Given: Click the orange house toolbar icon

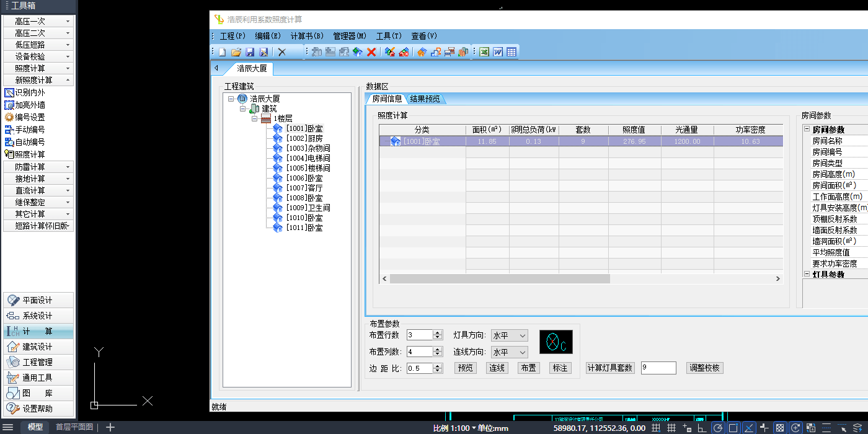Looking at the screenshot, I should click(422, 53).
